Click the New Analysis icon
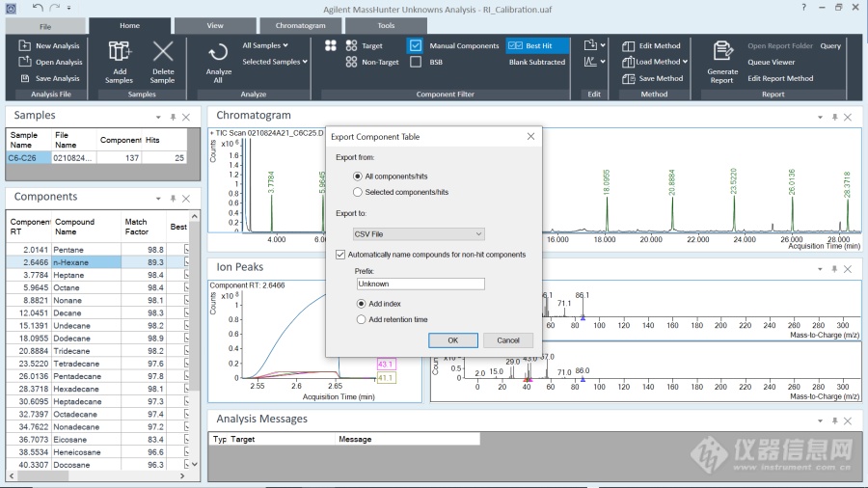 pyautogui.click(x=24, y=45)
